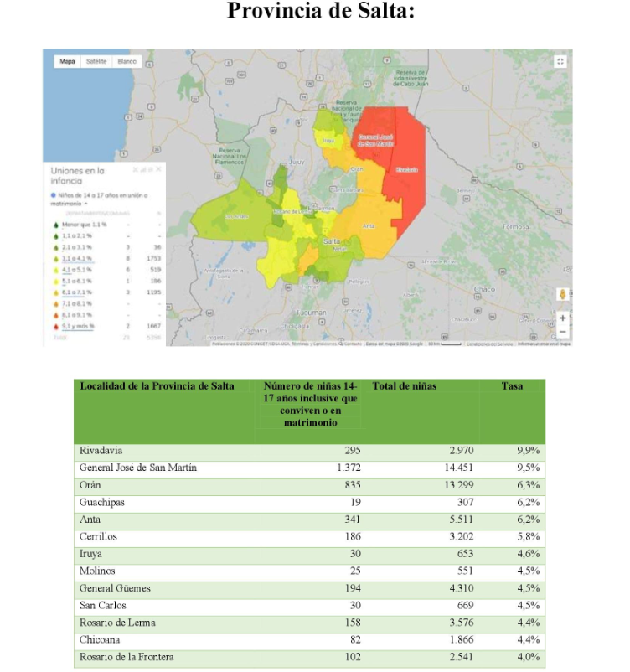Click the map zoom out minus button

click(x=563, y=332)
